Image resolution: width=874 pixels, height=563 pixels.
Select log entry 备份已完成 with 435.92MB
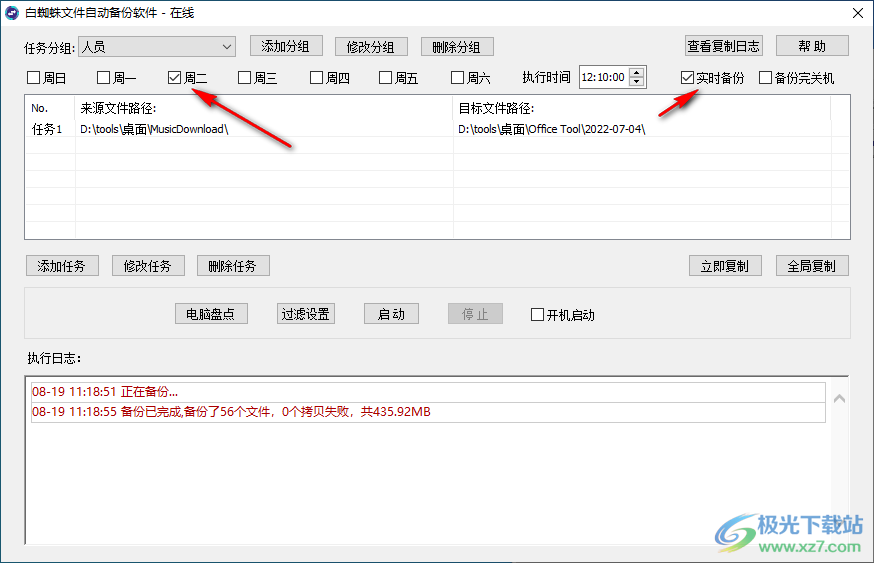click(428, 412)
